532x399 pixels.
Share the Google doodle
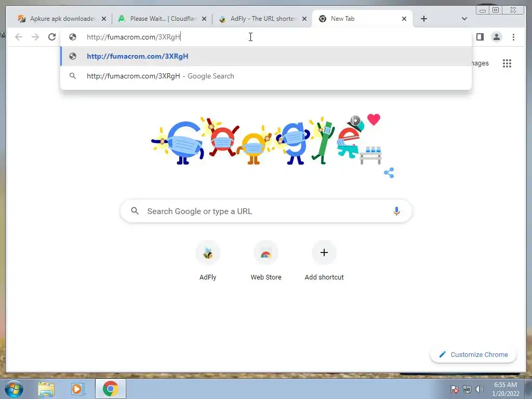(389, 172)
